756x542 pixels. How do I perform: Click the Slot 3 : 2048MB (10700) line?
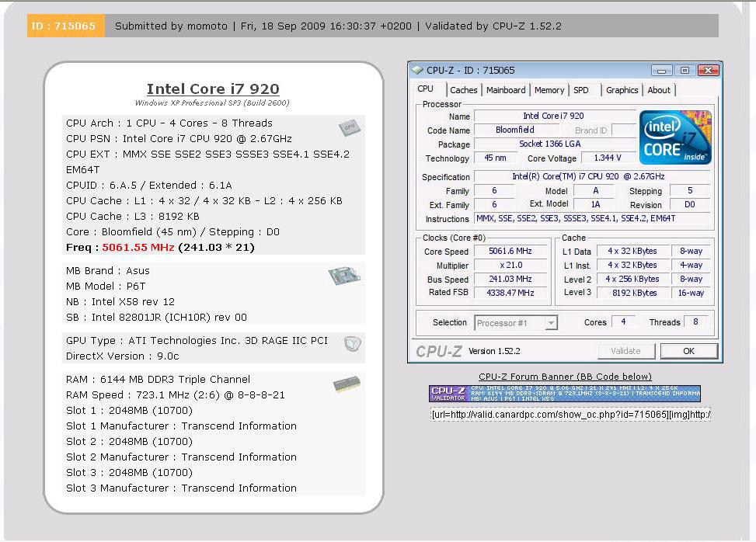(x=129, y=473)
